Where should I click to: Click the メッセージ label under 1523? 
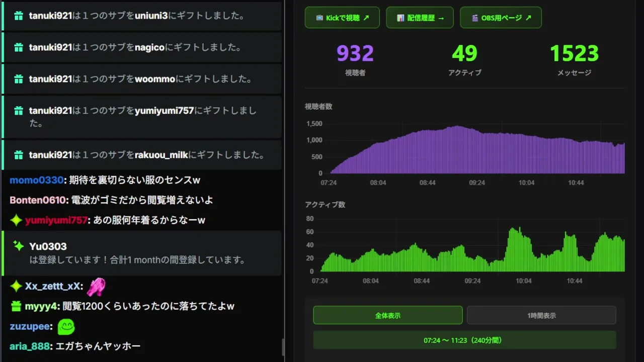click(x=574, y=73)
